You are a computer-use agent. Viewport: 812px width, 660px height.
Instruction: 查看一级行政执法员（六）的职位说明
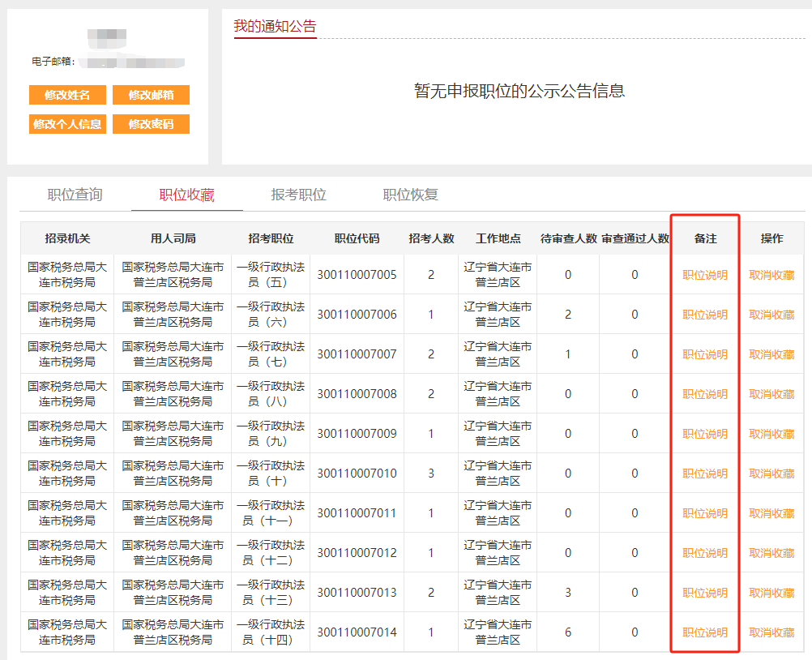pos(703,314)
